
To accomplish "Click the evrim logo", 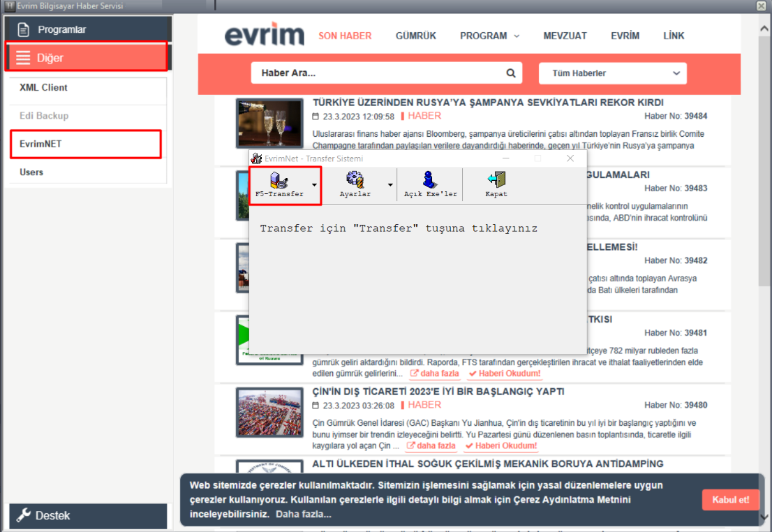I will click(x=265, y=36).
